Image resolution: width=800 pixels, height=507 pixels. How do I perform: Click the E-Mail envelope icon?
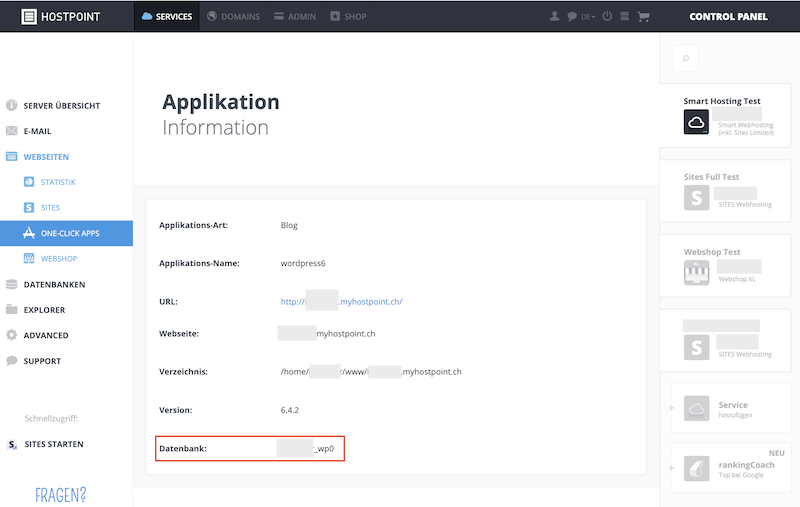(x=11, y=131)
